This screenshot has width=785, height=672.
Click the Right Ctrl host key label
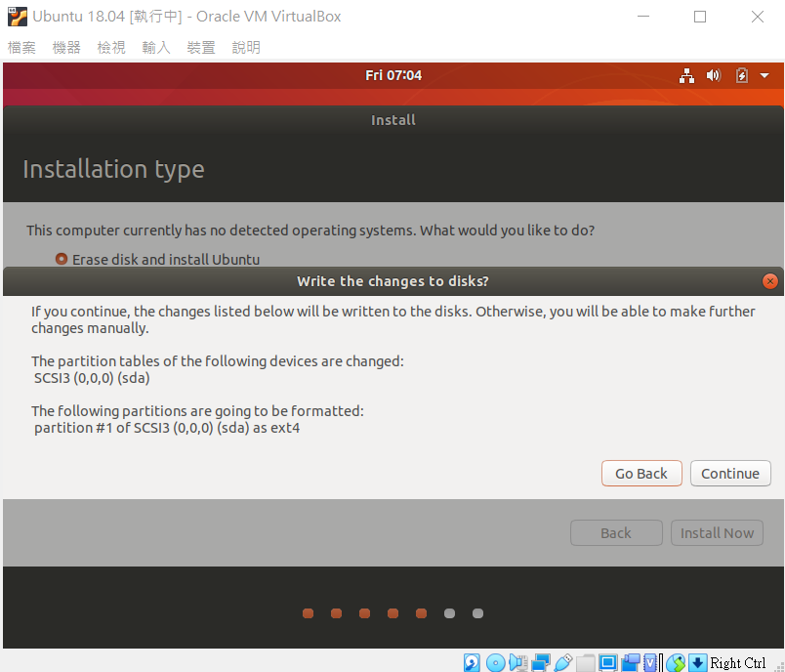(x=738, y=663)
